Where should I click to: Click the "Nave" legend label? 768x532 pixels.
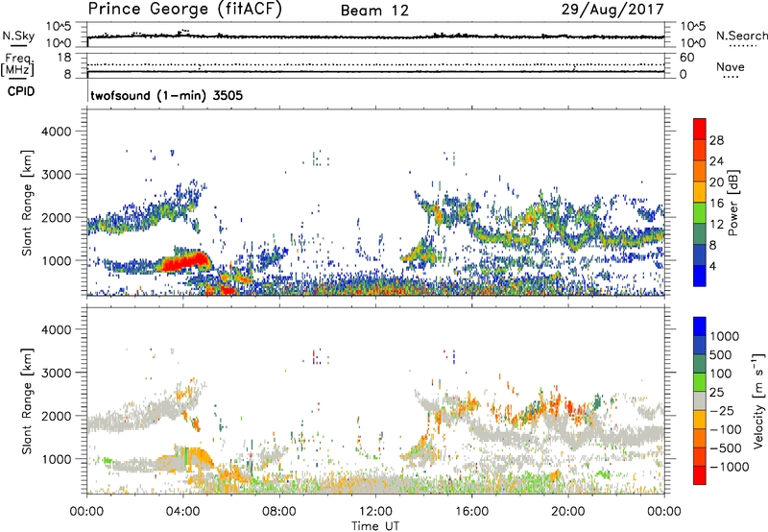point(731,66)
